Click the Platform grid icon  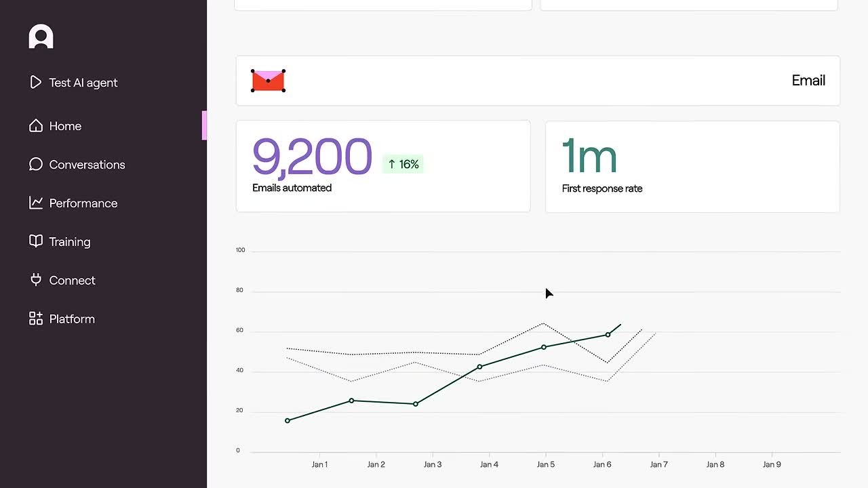tap(36, 319)
